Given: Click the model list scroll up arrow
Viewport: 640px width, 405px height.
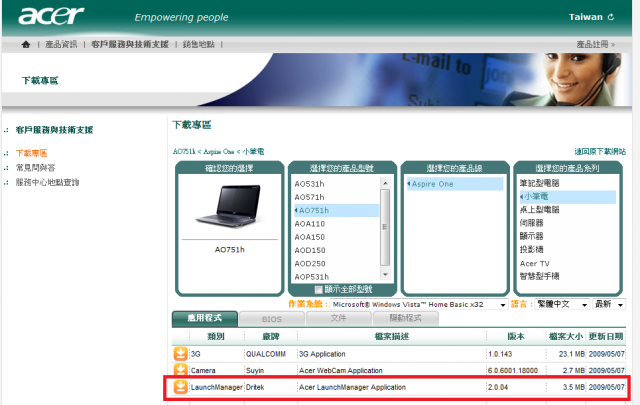Looking at the screenshot, I should point(385,183).
